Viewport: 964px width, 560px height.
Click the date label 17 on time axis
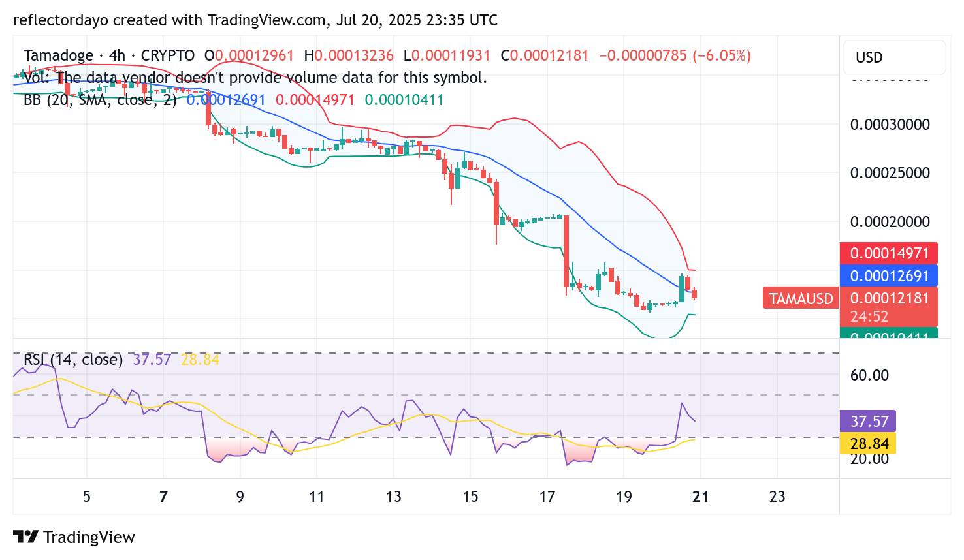(547, 497)
